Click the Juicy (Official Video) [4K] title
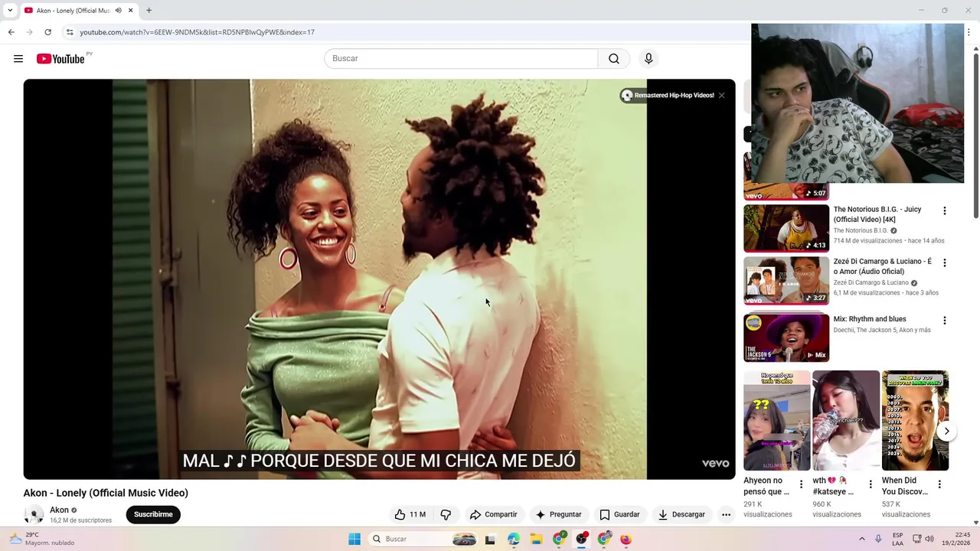This screenshot has width=980, height=551. click(x=877, y=214)
